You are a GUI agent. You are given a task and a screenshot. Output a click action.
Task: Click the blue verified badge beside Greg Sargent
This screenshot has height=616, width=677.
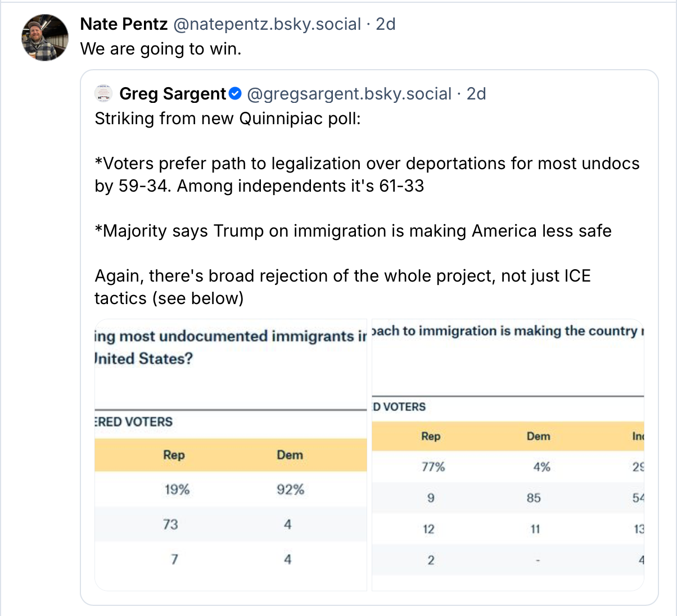236,93
